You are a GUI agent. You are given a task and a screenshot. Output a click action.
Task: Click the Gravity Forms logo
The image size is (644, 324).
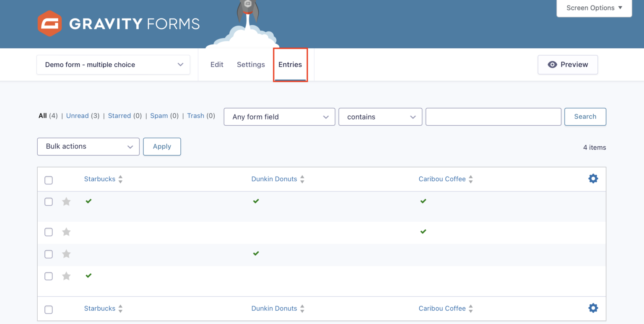[118, 23]
